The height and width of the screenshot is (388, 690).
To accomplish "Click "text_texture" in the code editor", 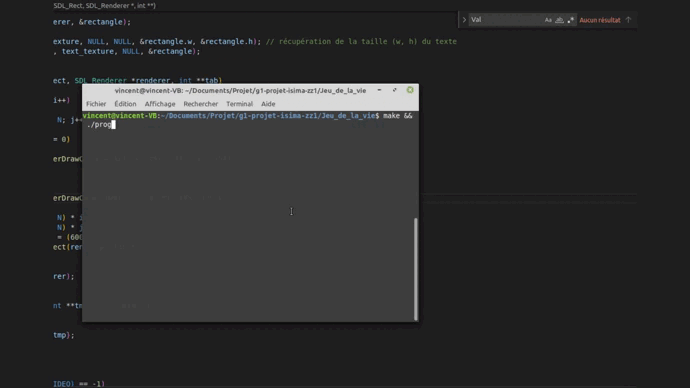I will coord(87,51).
